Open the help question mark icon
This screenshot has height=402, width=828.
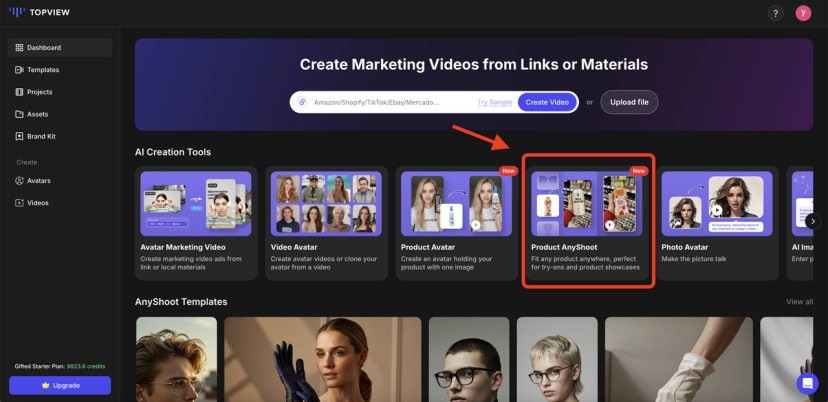(775, 14)
